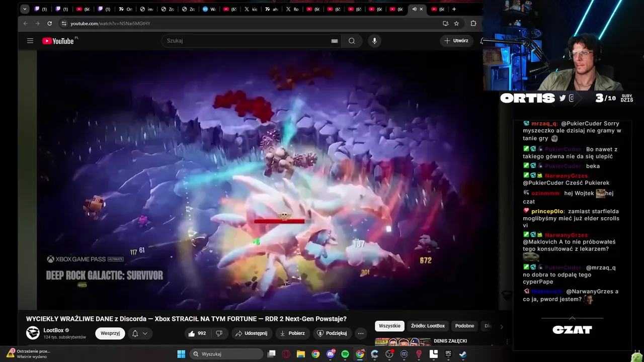Click the video title WYCIEKŁY WRAŻLIWE DANE
The image size is (644, 362).
click(186, 319)
